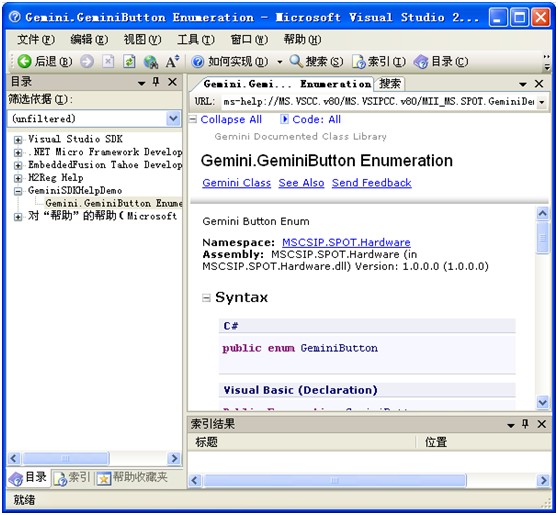Open the 工具 (T) menu
This screenshot has width=558, height=515.
coord(196,39)
